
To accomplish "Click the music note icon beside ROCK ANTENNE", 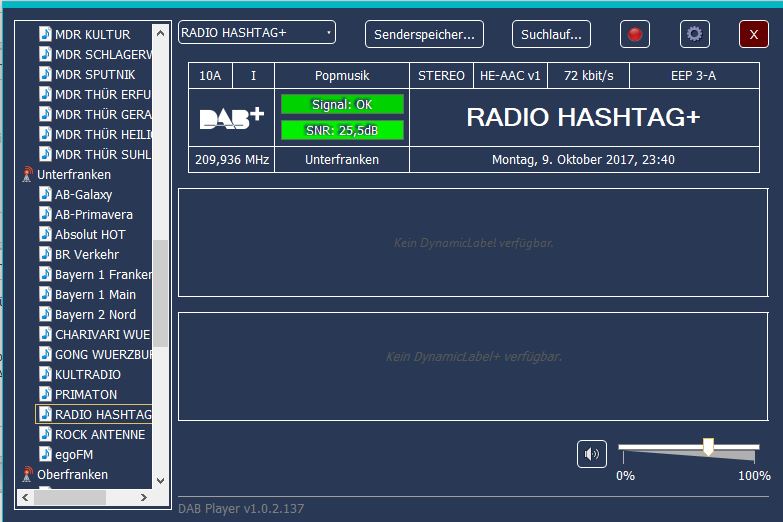I will click(45, 434).
